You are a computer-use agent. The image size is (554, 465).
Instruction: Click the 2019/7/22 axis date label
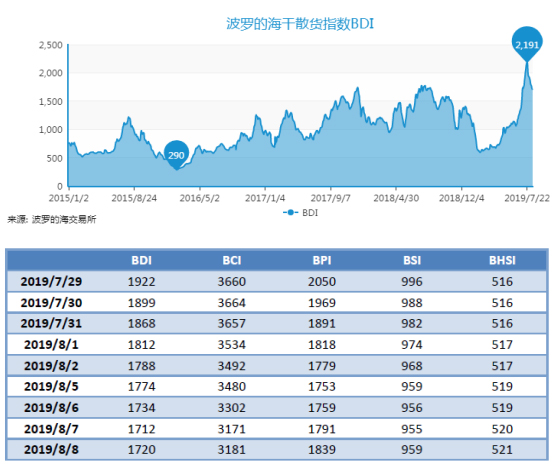point(527,198)
